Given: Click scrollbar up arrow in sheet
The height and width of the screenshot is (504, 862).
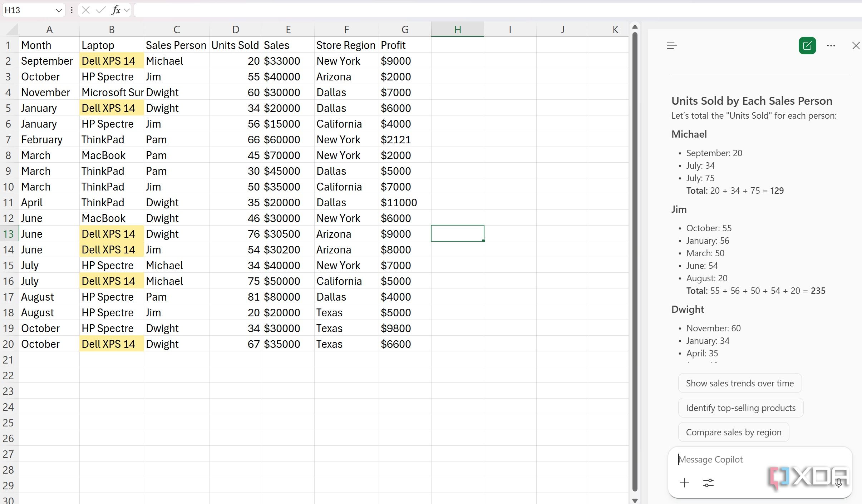Looking at the screenshot, I should (635, 27).
